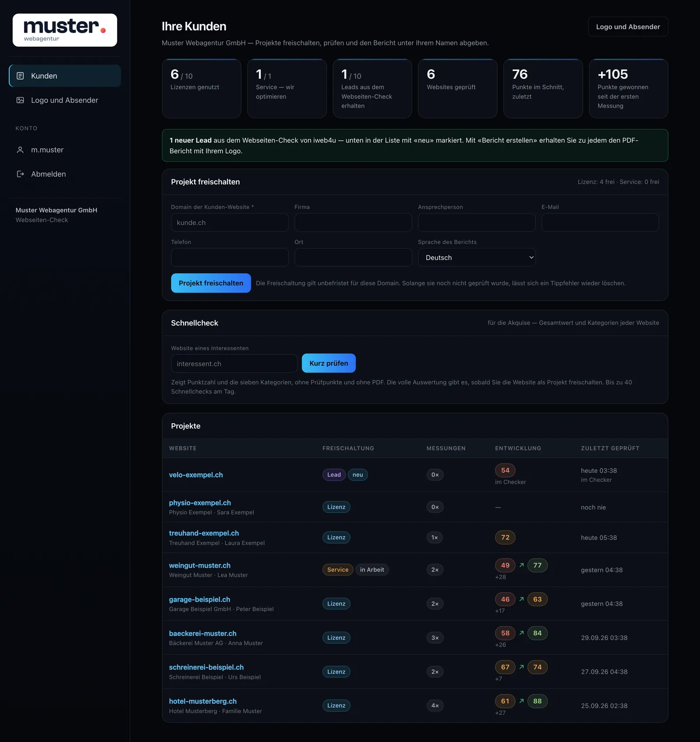Viewport: 700px width, 742px height.
Task: Focus the Domain der Kunden-Website field
Action: [230, 223]
